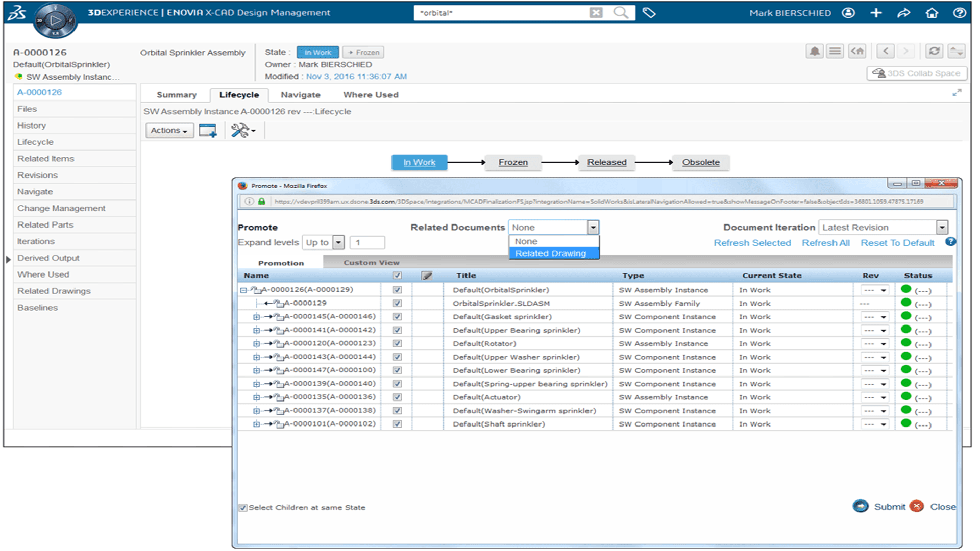Open the Related Documents combo box
The width and height of the screenshot is (980, 551).
coord(553,228)
